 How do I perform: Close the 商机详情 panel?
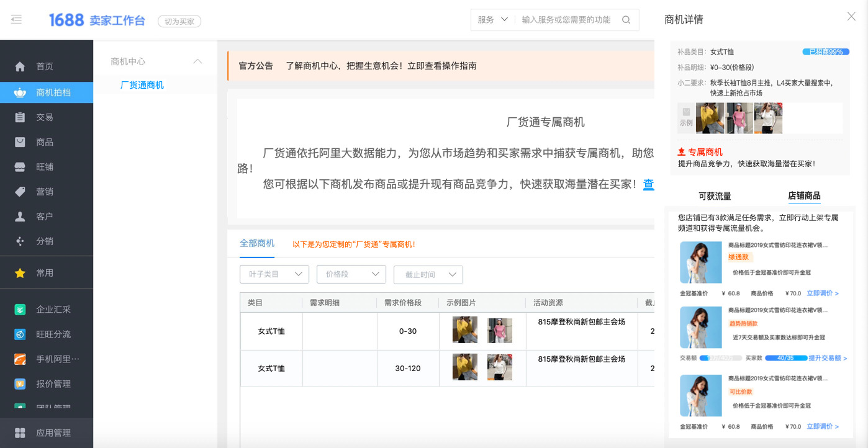[851, 17]
